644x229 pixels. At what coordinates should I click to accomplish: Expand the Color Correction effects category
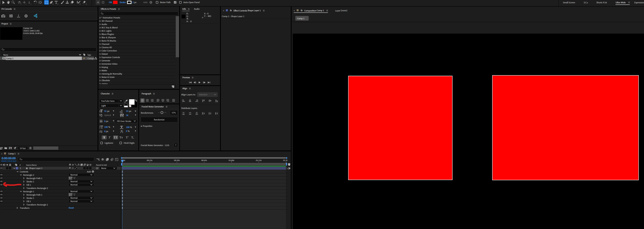100,51
